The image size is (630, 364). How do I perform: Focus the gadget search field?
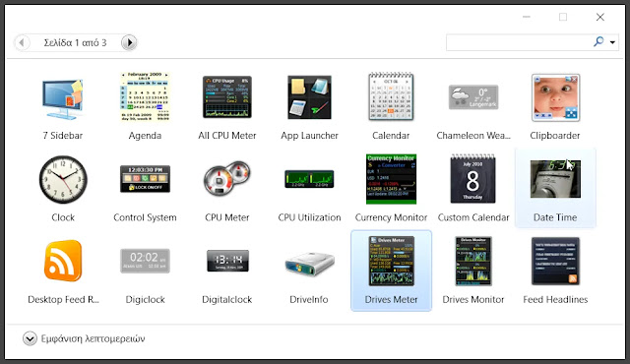(519, 42)
